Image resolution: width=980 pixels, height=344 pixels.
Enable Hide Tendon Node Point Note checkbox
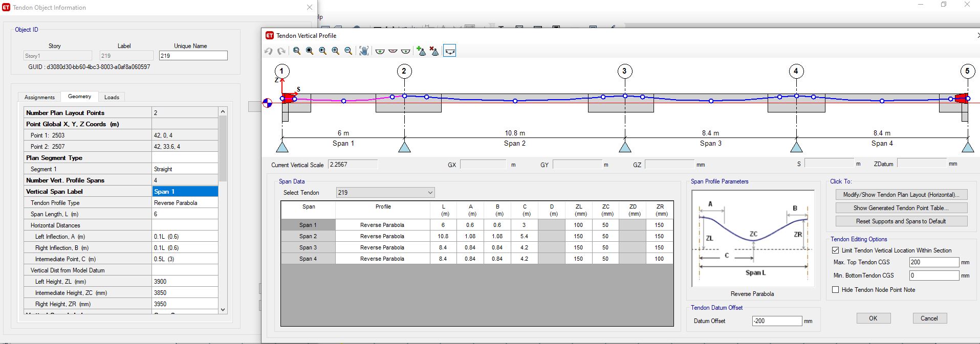tap(836, 290)
